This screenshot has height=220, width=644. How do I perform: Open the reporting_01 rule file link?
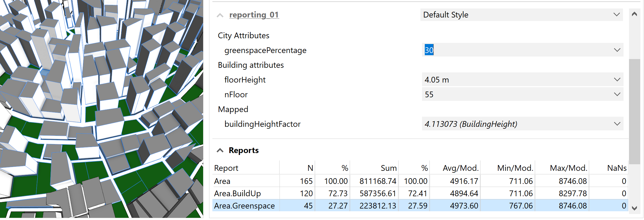(x=254, y=15)
